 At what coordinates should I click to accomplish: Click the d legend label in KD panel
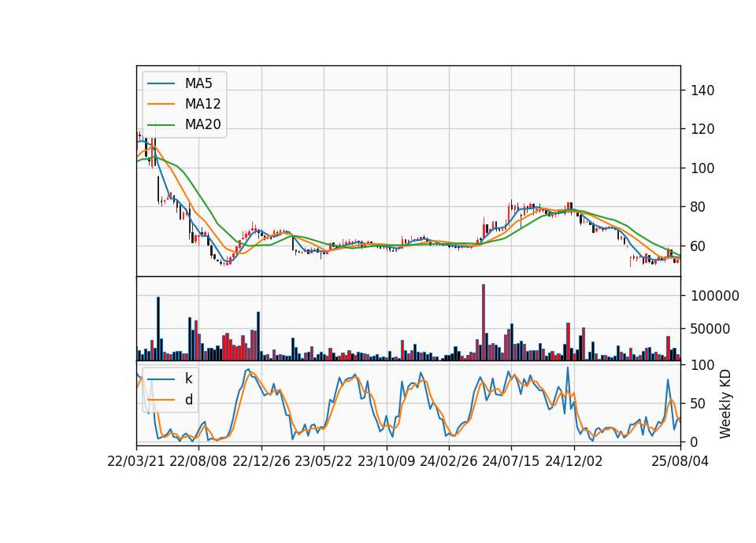point(188,400)
